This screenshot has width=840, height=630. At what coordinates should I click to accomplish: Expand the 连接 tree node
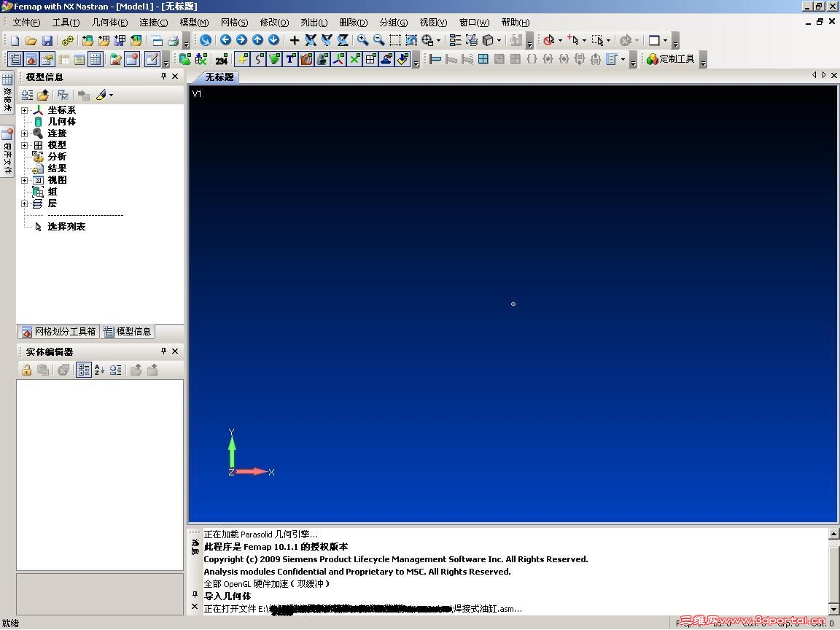coord(24,133)
